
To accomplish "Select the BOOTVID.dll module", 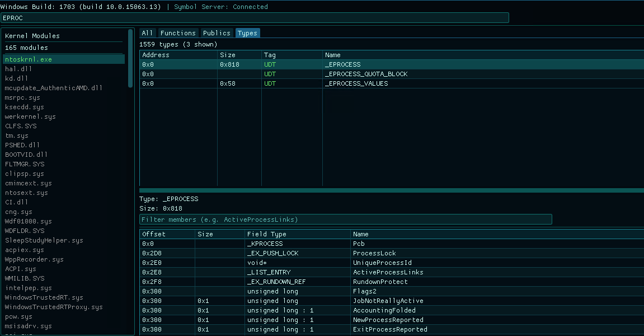I will [x=64, y=154].
